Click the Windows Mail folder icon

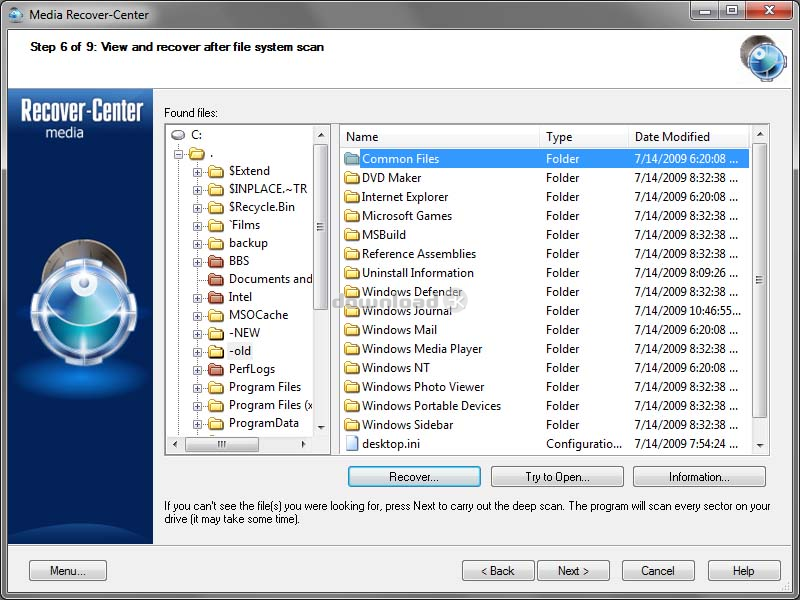352,330
